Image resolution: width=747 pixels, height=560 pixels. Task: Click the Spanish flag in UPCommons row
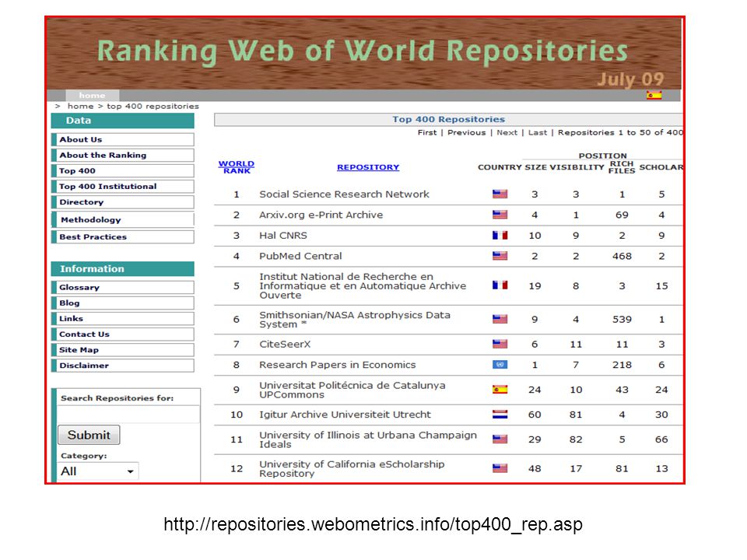(500, 389)
